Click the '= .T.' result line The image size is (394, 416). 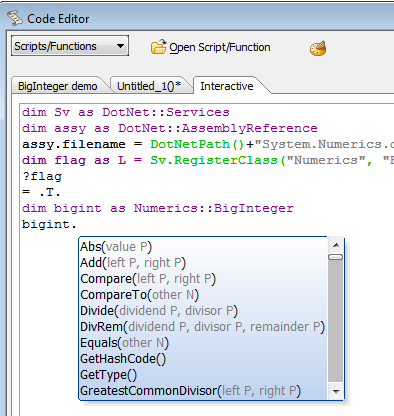(41, 192)
